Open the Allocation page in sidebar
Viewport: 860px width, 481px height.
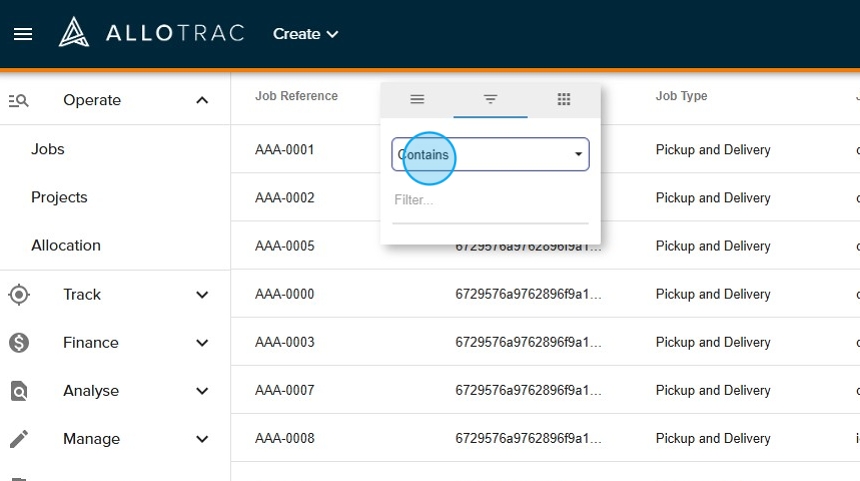(x=66, y=245)
